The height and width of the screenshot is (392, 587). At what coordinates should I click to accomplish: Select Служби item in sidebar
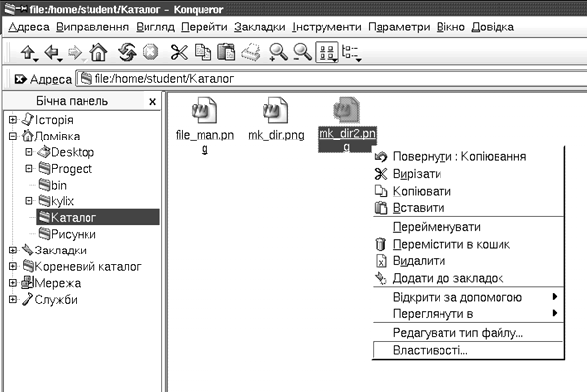pyautogui.click(x=49, y=300)
